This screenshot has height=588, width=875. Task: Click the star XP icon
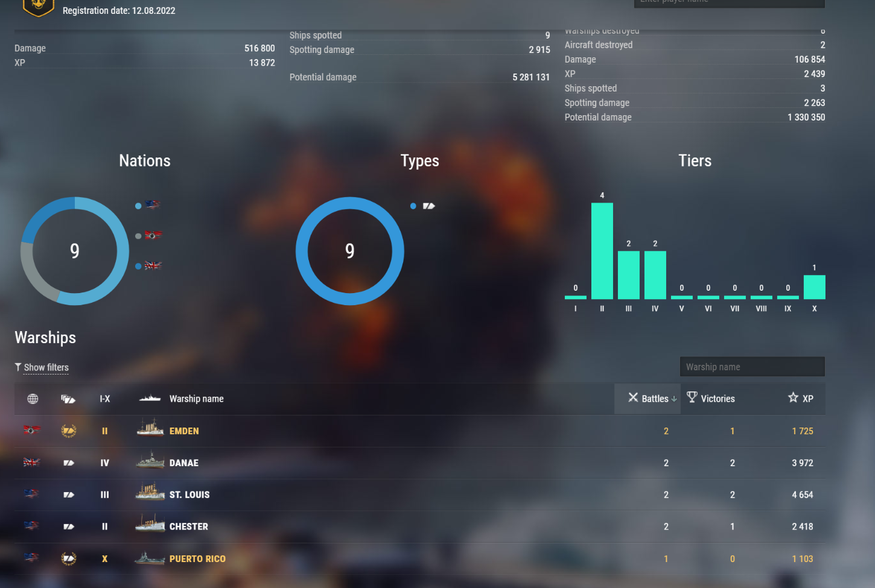[793, 397]
